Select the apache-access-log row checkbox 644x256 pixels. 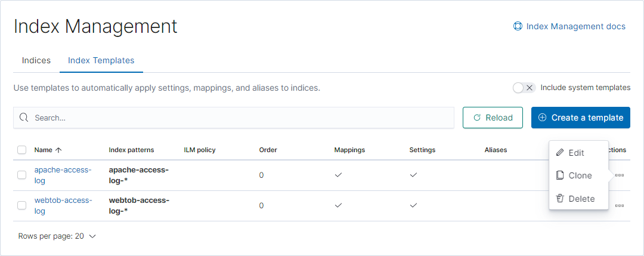(22, 175)
